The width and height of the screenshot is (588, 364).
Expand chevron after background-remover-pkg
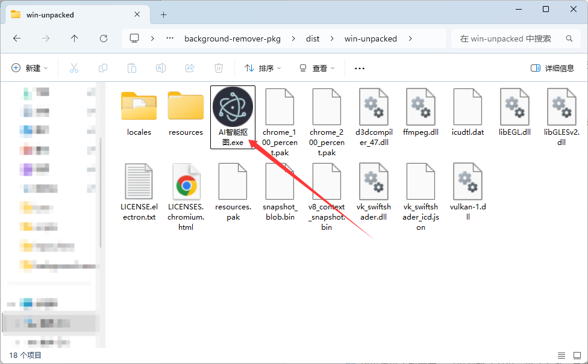click(x=293, y=39)
